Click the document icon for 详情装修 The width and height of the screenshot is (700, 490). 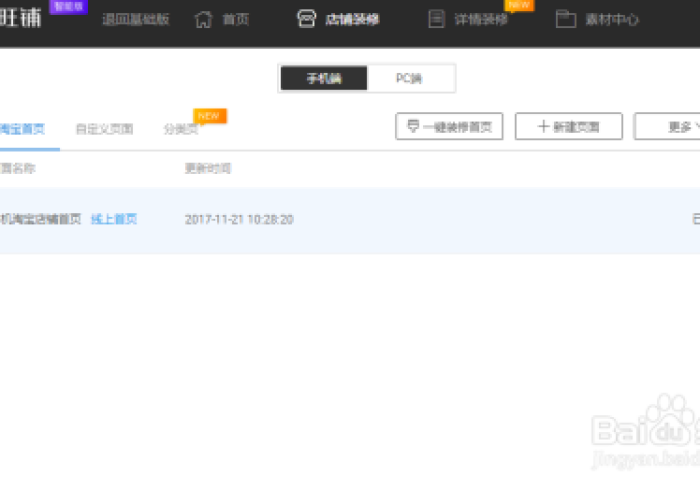point(436,19)
